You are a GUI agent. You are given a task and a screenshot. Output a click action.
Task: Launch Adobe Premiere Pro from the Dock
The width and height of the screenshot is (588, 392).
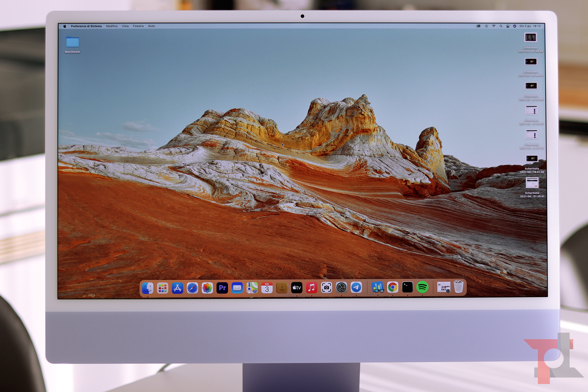click(x=222, y=288)
